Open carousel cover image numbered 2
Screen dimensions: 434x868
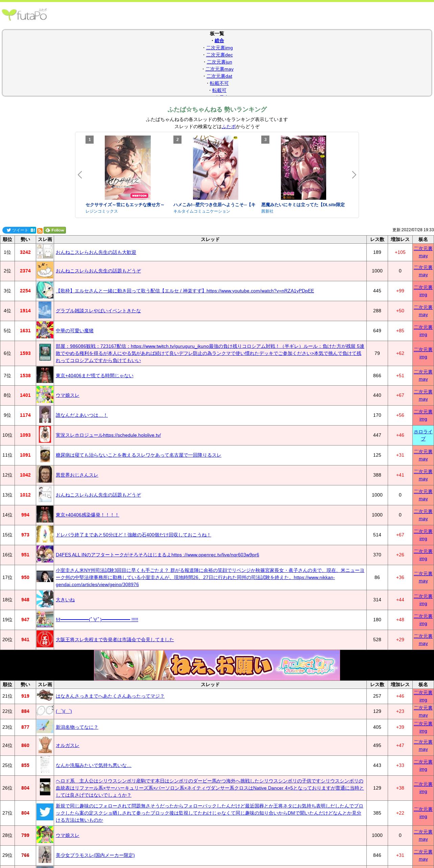pyautogui.click(x=216, y=168)
